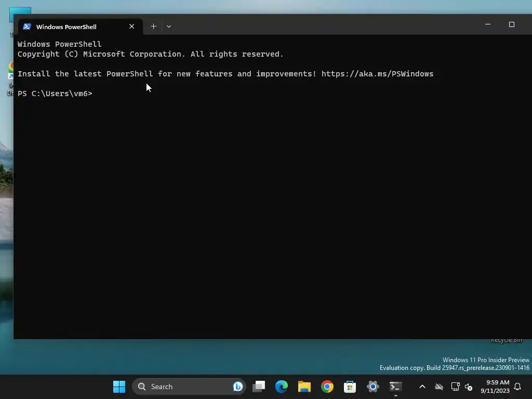Image resolution: width=532 pixels, height=399 pixels.
Task: Click the Copyright Microsoft Corporation line
Action: 150,54
